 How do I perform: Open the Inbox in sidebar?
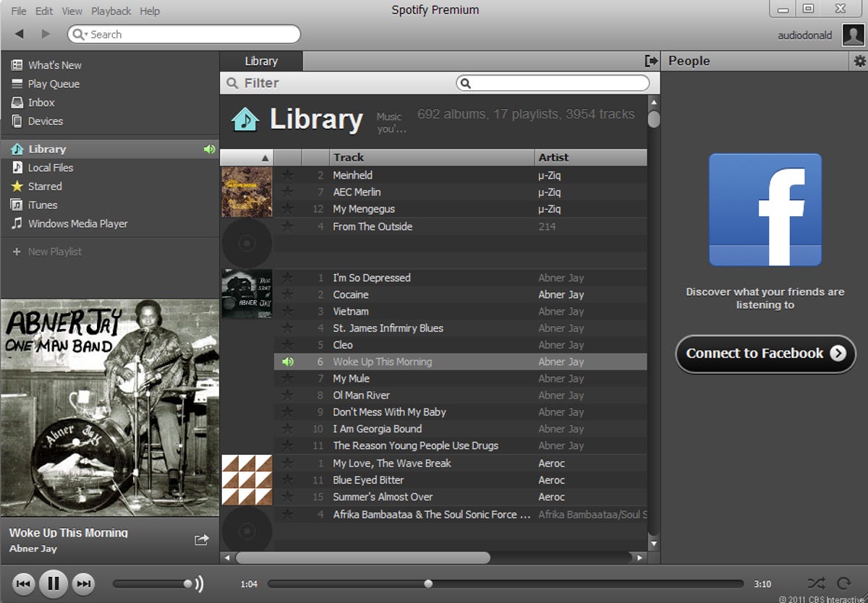tap(41, 103)
